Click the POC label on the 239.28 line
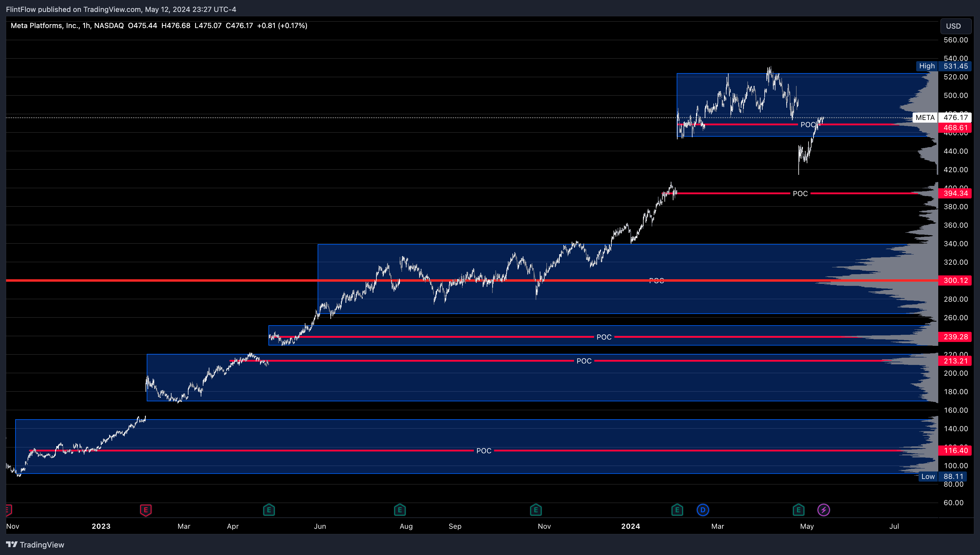 (604, 337)
